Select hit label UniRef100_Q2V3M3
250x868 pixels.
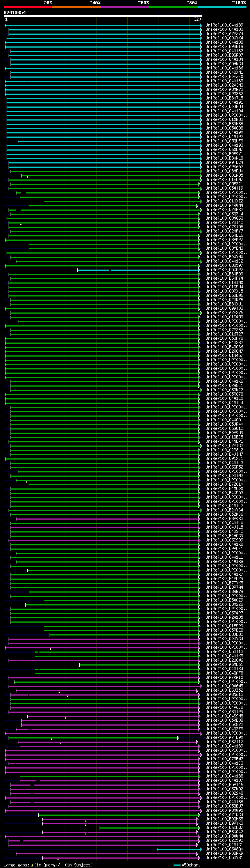click(x=224, y=85)
